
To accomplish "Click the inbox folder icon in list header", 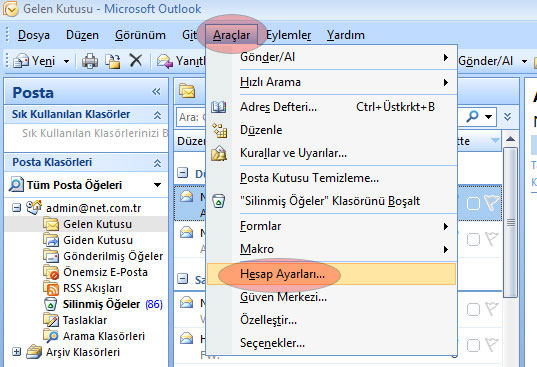I will [187, 91].
